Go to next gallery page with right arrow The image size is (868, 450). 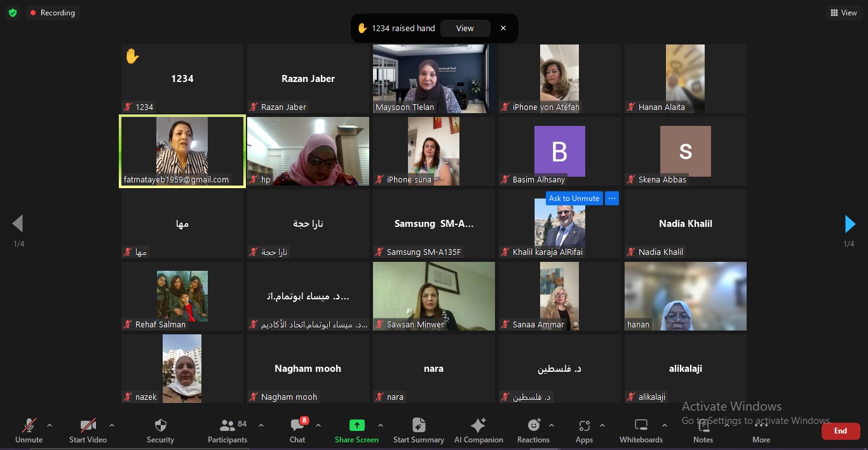[850, 224]
